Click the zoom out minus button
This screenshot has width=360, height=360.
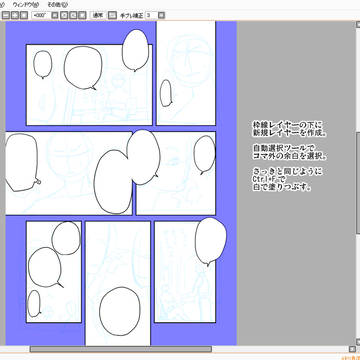(x=6, y=15)
